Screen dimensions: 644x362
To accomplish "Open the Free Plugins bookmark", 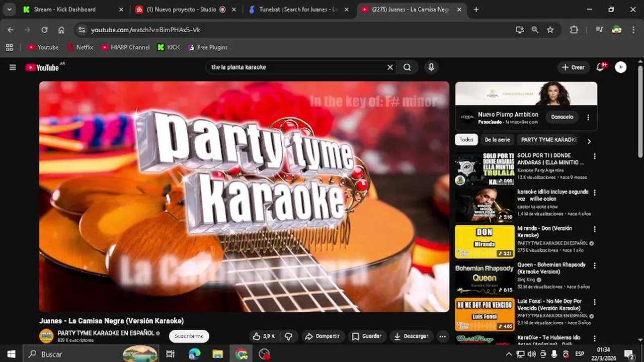I will pos(208,47).
